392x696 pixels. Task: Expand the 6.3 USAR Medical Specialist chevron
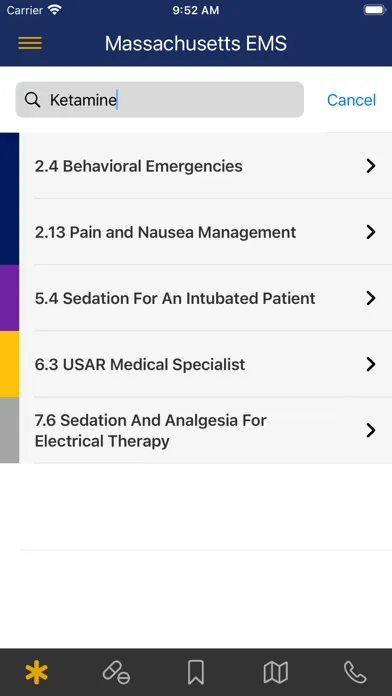click(x=371, y=364)
